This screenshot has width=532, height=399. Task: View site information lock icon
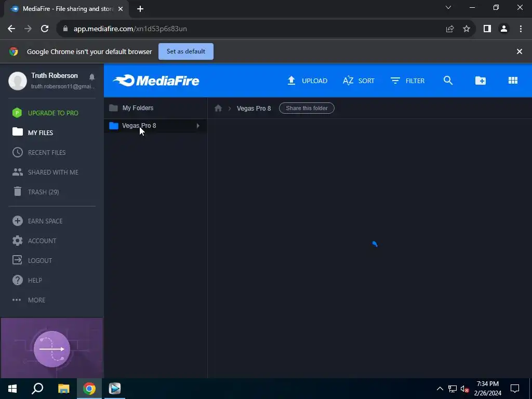(x=65, y=29)
